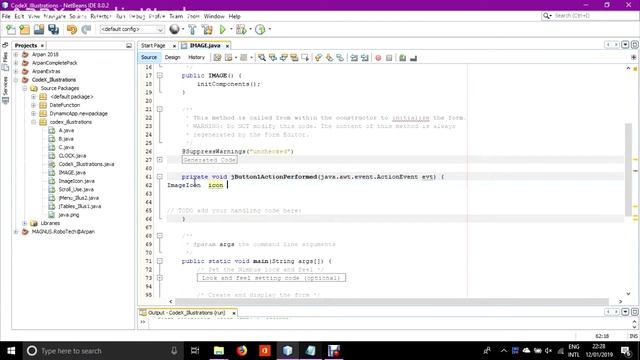Click the taskbar clock showing 22:28
This screenshot has height=360, width=640.
coord(599,351)
